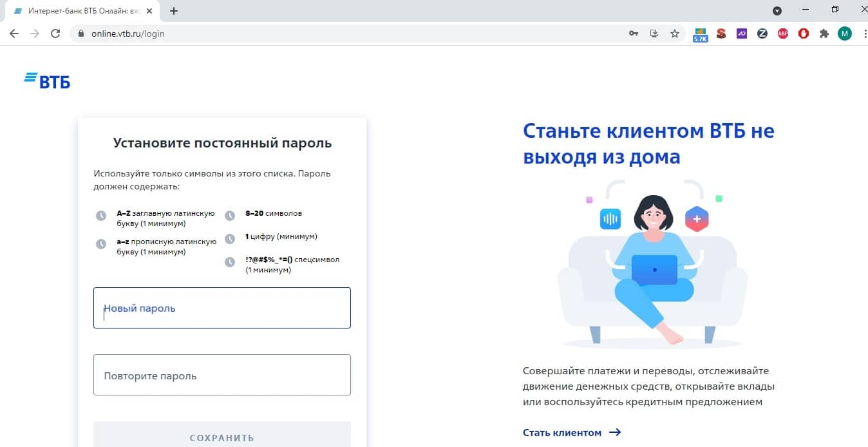Bookmark this page with the star icon

675,33
